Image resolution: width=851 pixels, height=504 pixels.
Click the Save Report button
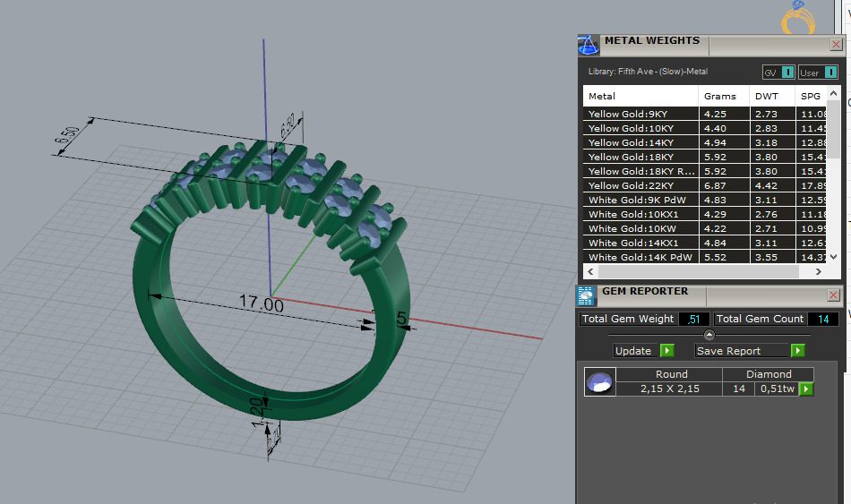(742, 351)
